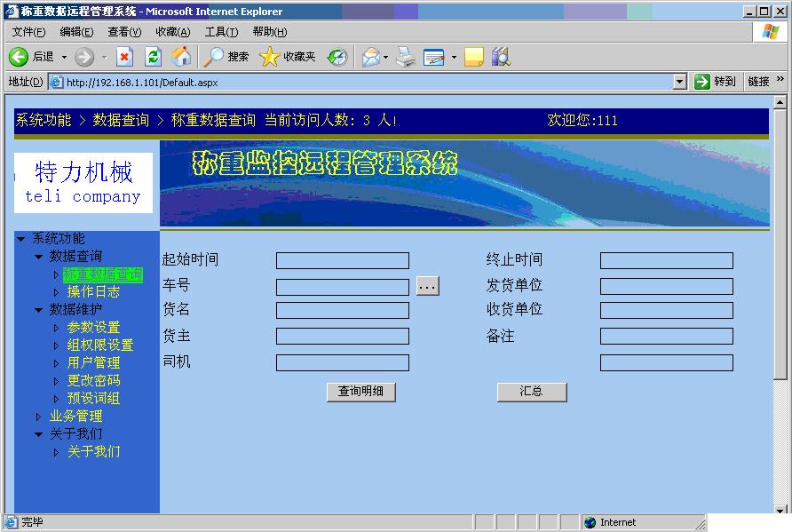792x532 pixels.
Task: Click the Search (搜索) magnifier icon
Action: tap(214, 57)
